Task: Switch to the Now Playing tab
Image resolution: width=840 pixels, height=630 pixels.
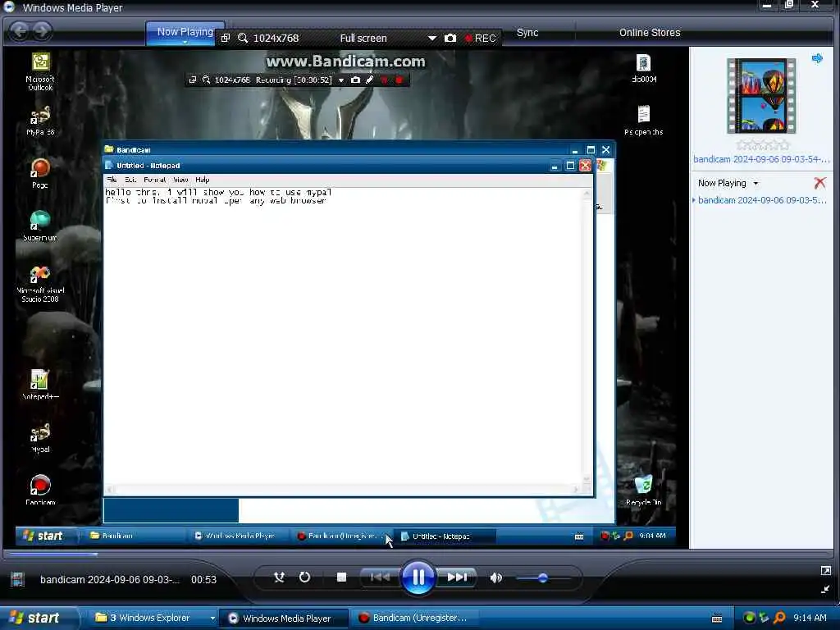Action: coord(185,32)
